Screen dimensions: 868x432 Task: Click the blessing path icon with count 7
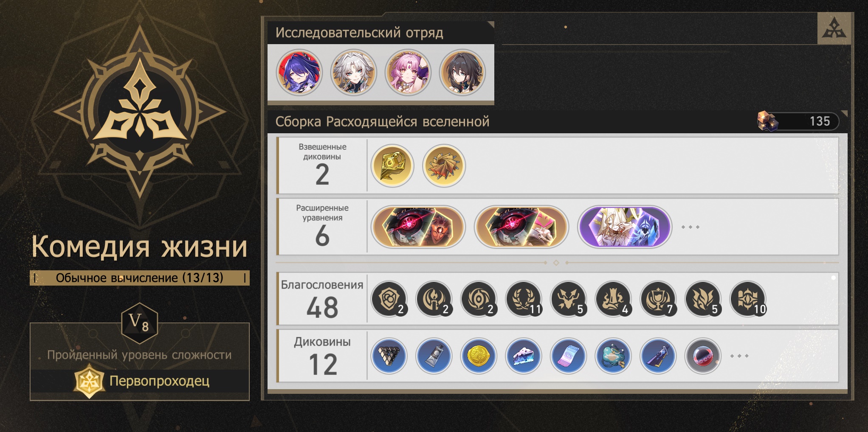[x=659, y=299]
